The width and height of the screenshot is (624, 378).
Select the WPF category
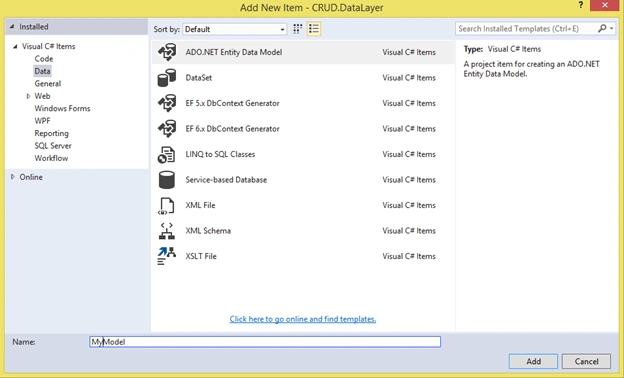point(43,121)
